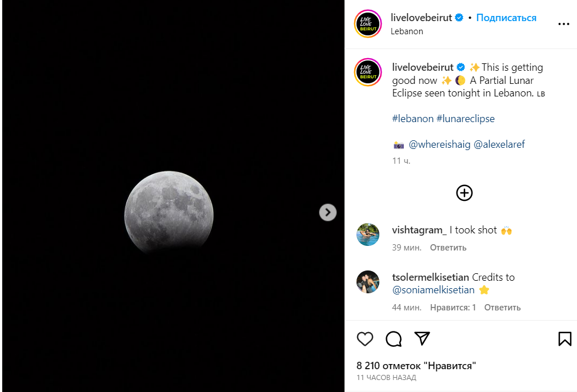Open the #lunareclipse hashtag

(x=466, y=119)
